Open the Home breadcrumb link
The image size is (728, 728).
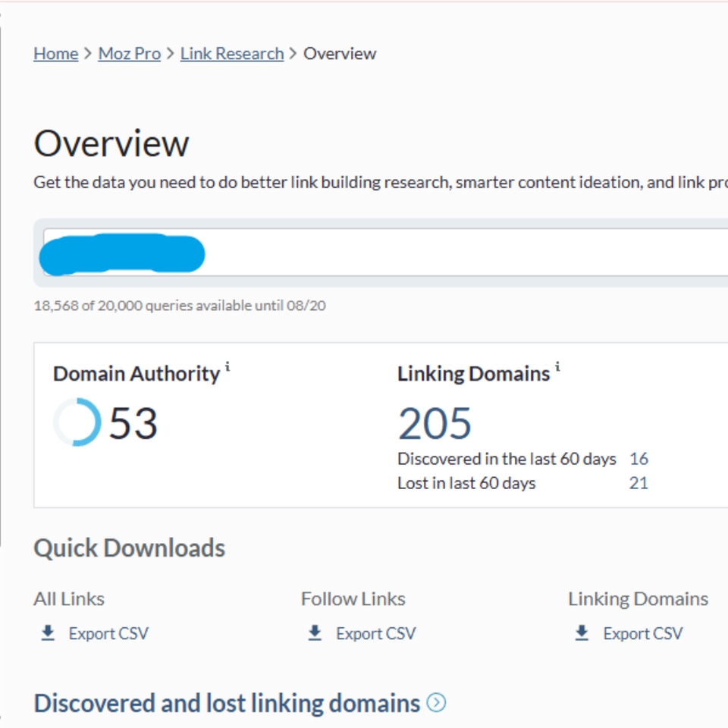(x=55, y=53)
